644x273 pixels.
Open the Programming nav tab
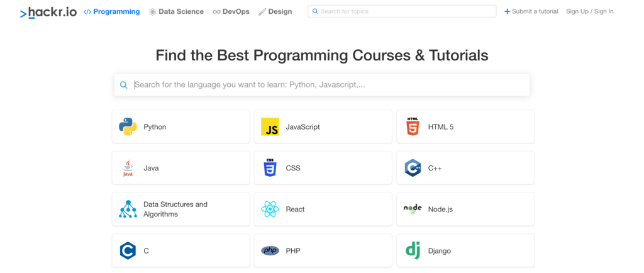coord(112,11)
